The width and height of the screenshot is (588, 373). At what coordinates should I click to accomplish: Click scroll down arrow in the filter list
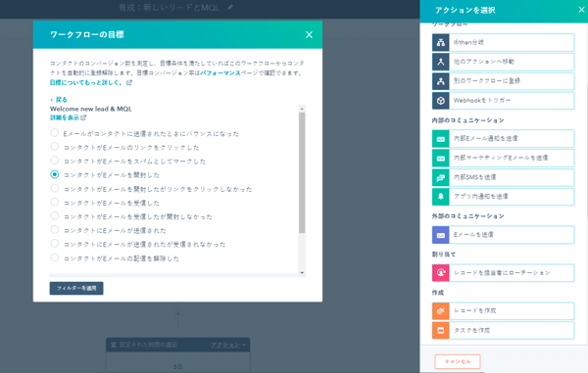[302, 272]
